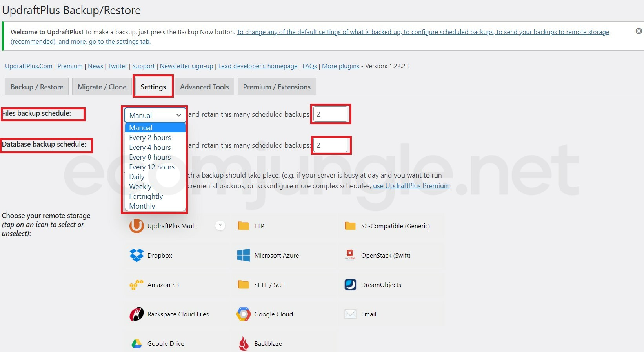
Task: Choose Fortnightly schedule option
Action: 155,196
